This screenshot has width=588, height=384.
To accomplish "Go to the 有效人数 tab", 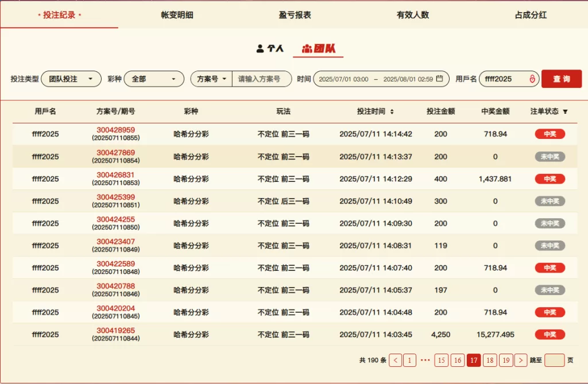I will (x=412, y=15).
